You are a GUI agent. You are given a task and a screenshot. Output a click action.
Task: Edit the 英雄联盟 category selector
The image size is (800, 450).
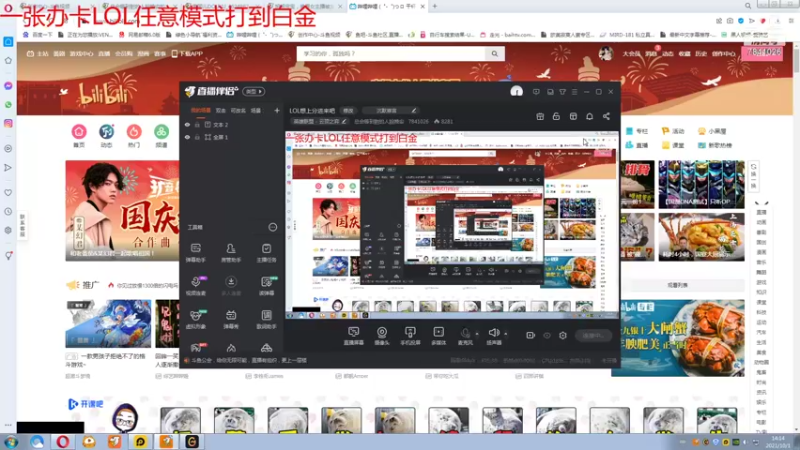(x=319, y=121)
